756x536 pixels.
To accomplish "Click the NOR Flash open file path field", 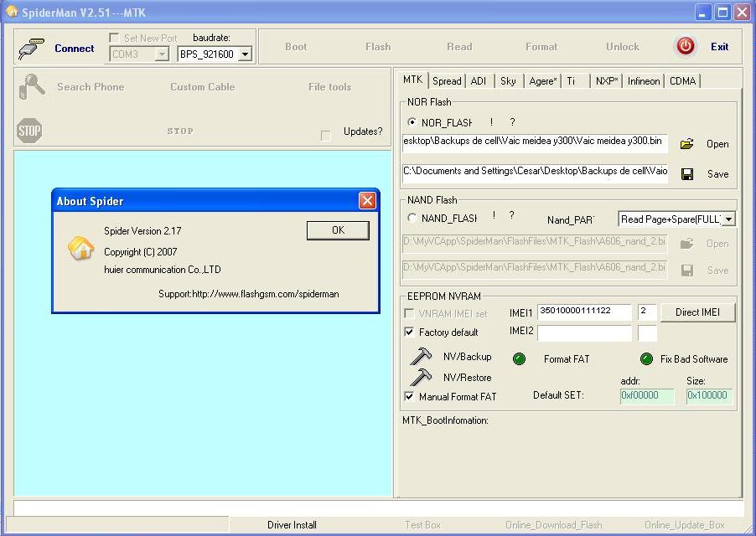I will 536,143.
